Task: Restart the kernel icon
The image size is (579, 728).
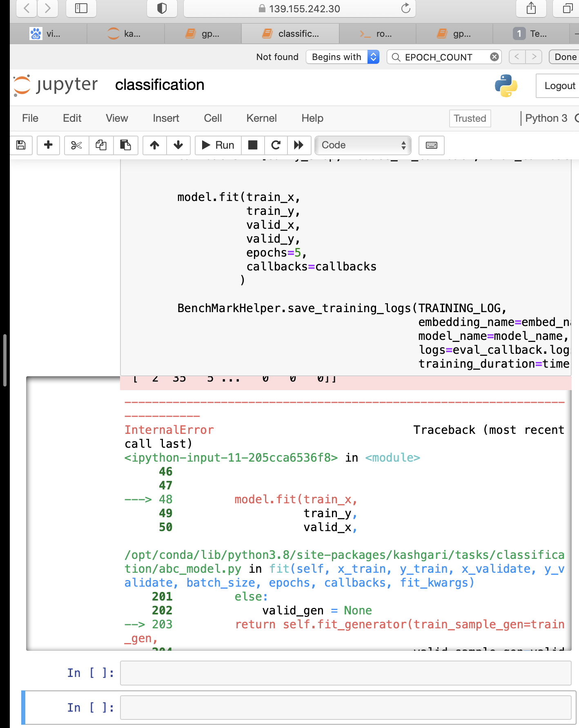Action: pyautogui.click(x=276, y=145)
